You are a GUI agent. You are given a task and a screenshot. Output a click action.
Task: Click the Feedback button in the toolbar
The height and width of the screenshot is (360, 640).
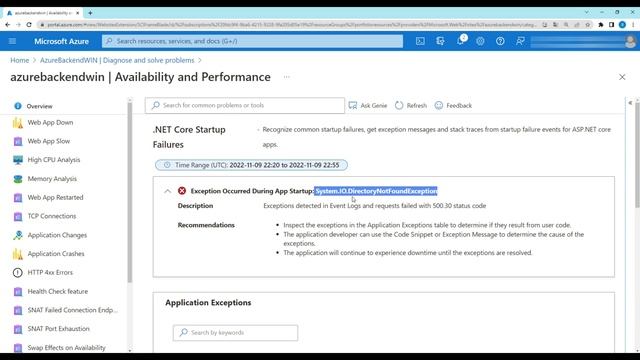(453, 105)
